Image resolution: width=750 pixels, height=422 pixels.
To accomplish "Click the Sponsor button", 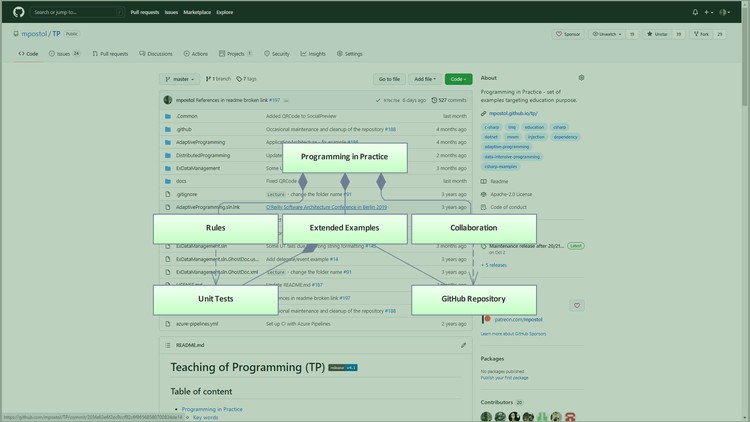I will (568, 34).
